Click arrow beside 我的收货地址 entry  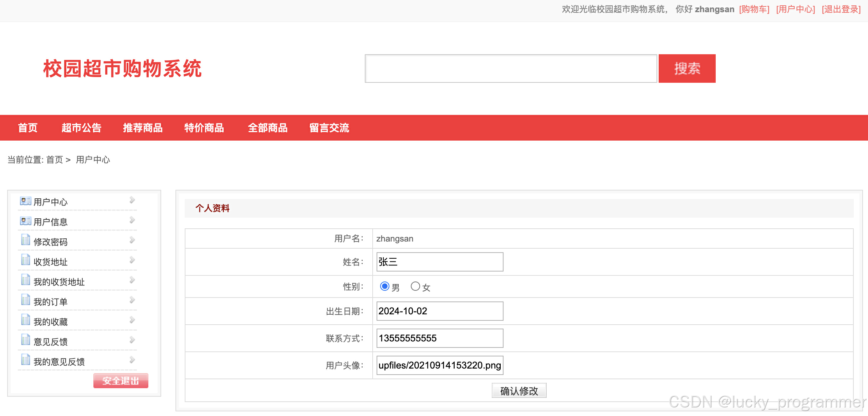pos(132,280)
